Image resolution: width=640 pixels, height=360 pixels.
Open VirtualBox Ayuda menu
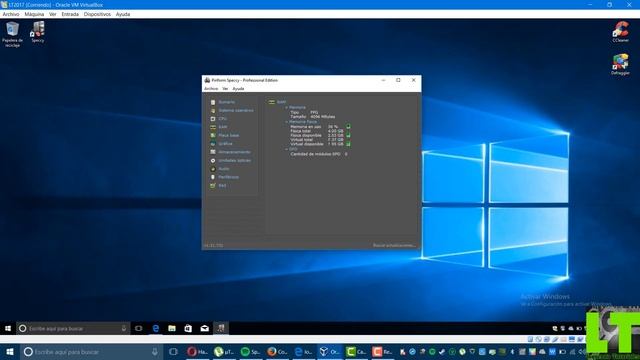point(123,14)
